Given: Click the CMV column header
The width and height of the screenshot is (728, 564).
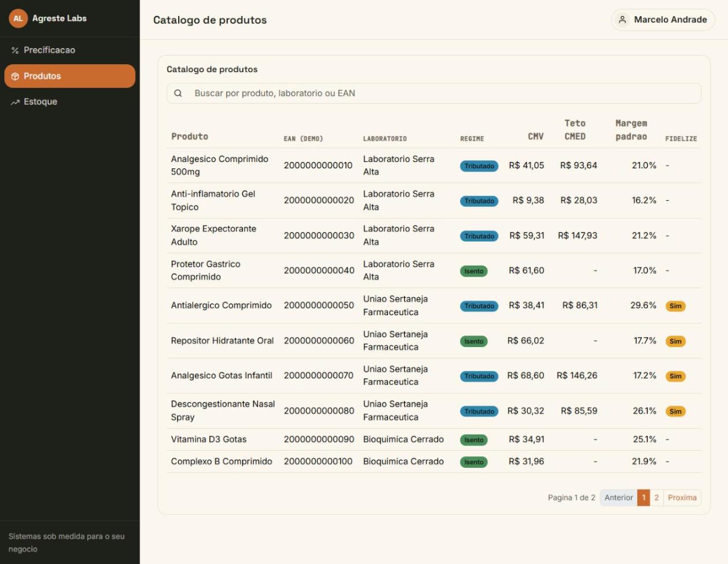Looking at the screenshot, I should [x=535, y=137].
